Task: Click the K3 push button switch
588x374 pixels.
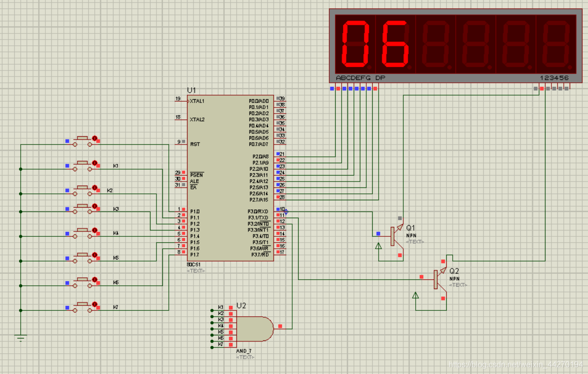Action: coord(82,208)
